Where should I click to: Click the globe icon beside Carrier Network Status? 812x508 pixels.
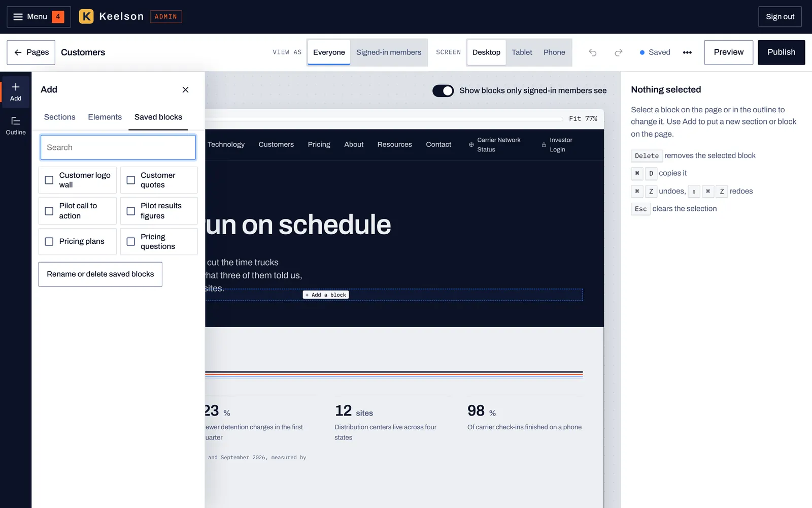click(x=471, y=145)
